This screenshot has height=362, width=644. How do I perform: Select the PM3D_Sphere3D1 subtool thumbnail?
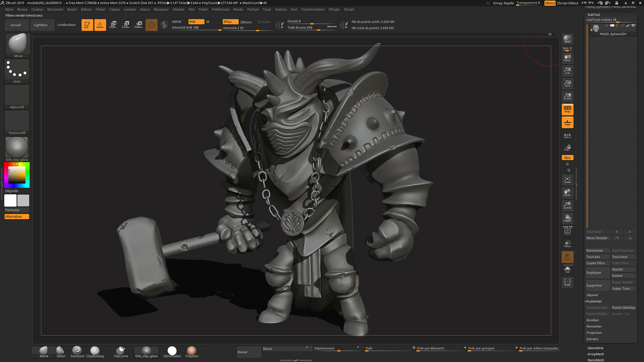click(x=595, y=28)
